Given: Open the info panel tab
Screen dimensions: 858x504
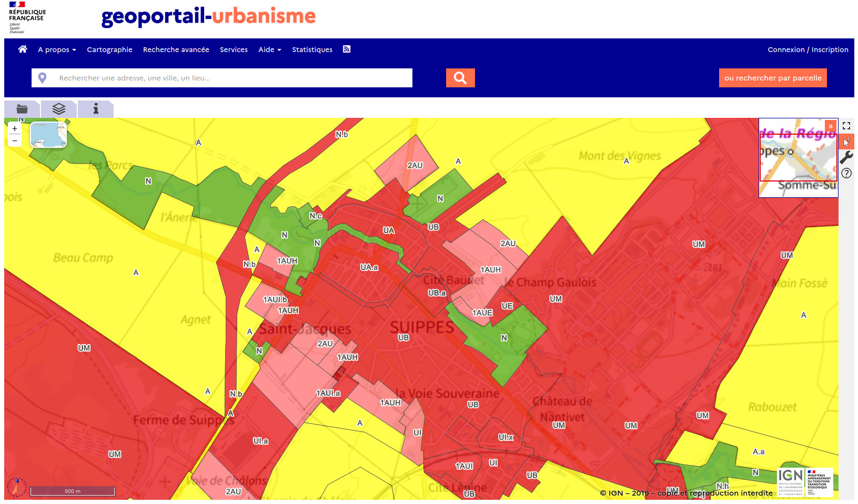Looking at the screenshot, I should coord(96,109).
